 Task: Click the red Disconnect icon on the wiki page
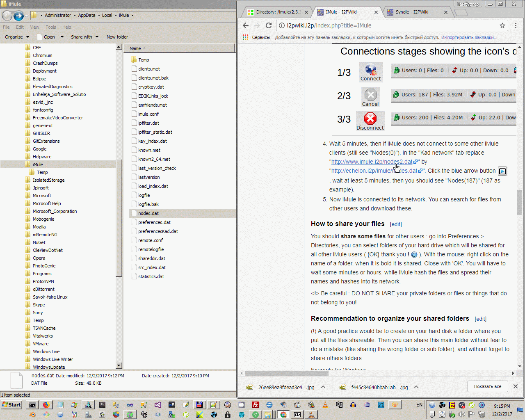[x=370, y=121]
